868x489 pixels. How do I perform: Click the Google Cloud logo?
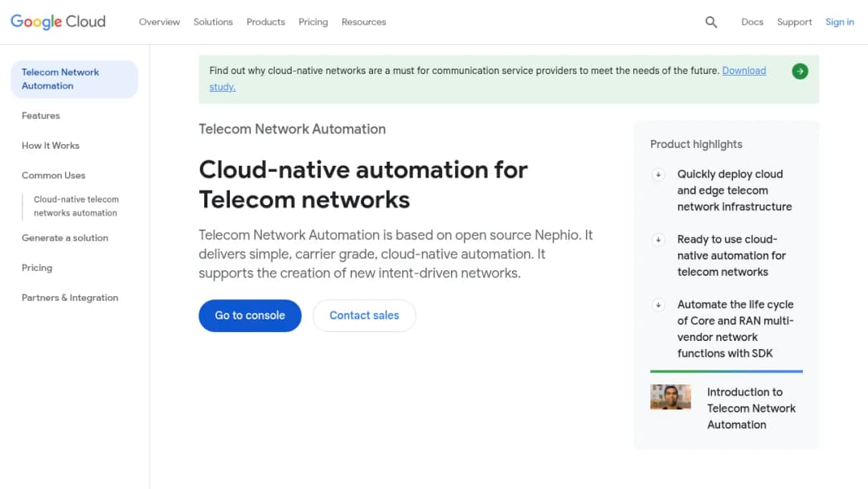click(58, 22)
